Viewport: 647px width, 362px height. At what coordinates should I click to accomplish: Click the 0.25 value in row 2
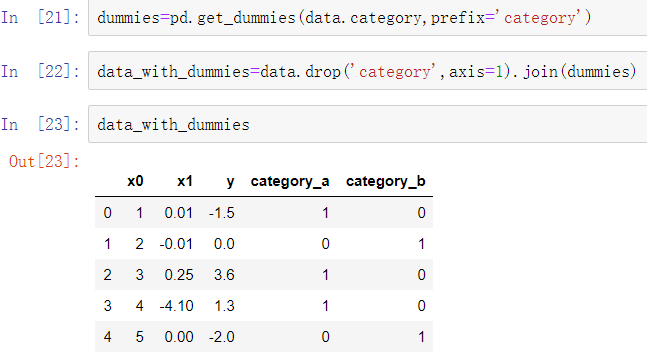click(179, 275)
